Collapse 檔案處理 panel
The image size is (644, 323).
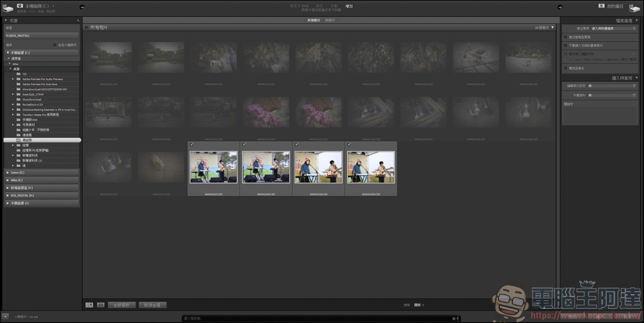click(x=637, y=20)
